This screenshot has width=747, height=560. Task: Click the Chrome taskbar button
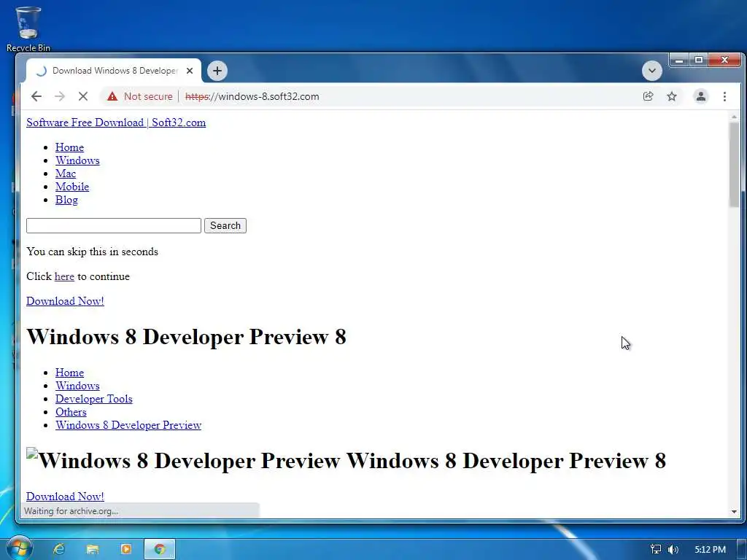160,549
